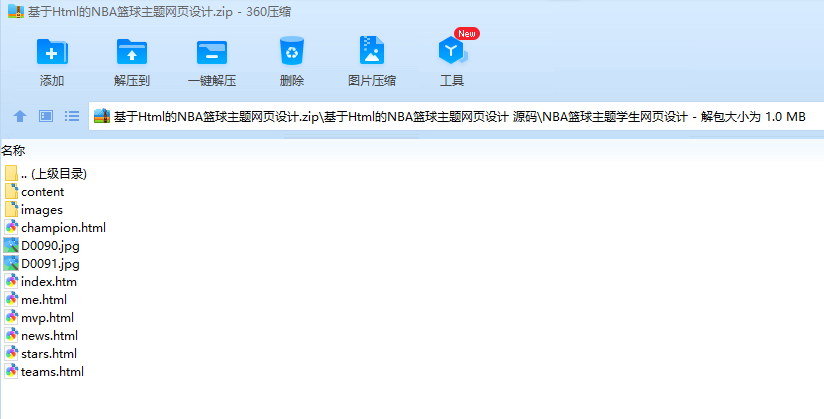Click the 删除 toolbar label

[292, 80]
